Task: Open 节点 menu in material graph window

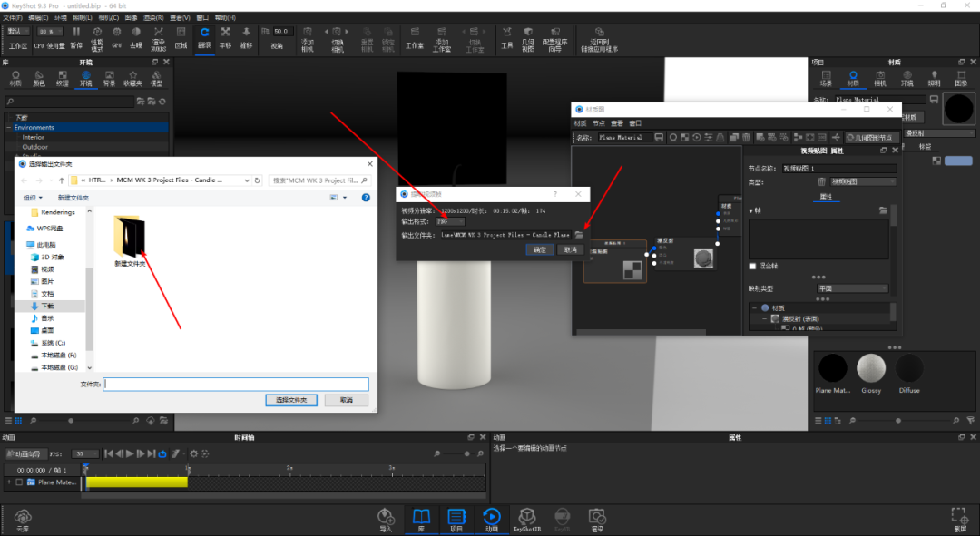Action: pyautogui.click(x=599, y=123)
